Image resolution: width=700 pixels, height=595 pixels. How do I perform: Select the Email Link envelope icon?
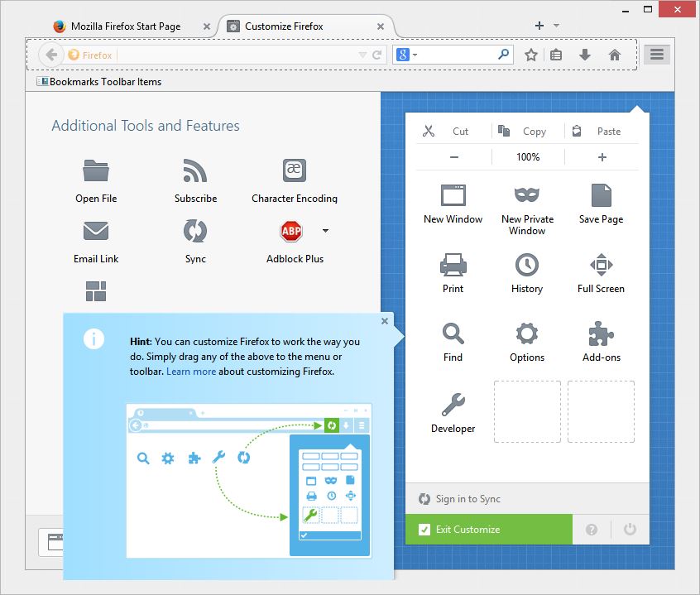(x=96, y=231)
